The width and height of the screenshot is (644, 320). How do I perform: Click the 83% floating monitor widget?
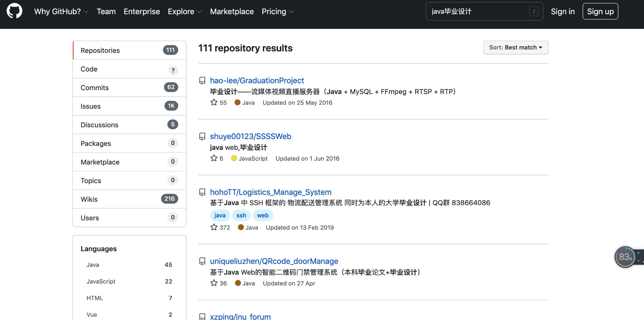click(x=625, y=257)
